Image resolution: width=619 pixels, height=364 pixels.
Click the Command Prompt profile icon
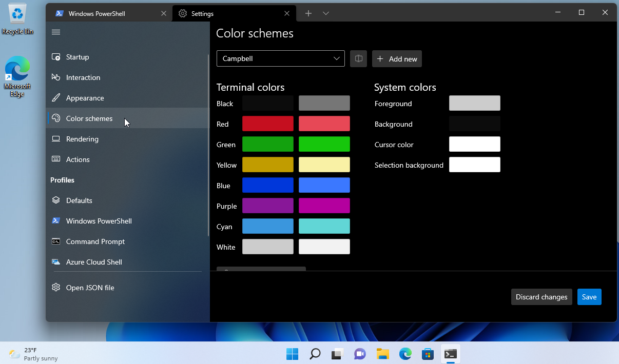click(56, 241)
